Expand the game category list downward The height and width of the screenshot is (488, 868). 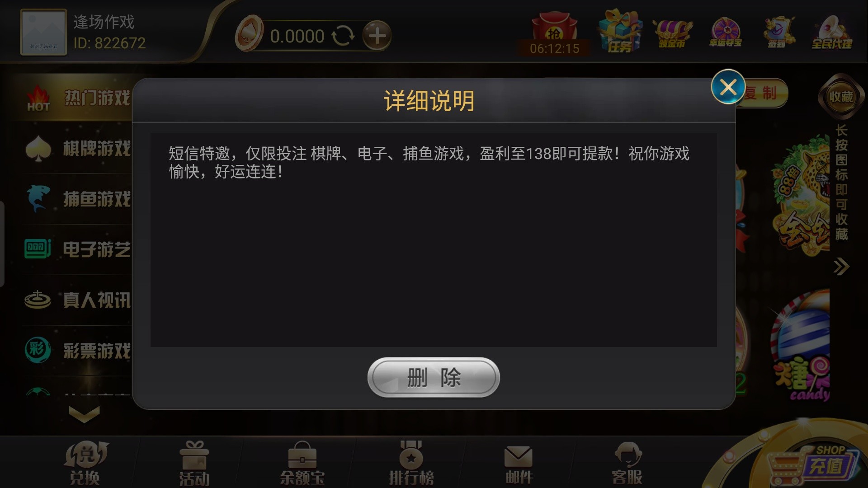point(84,413)
